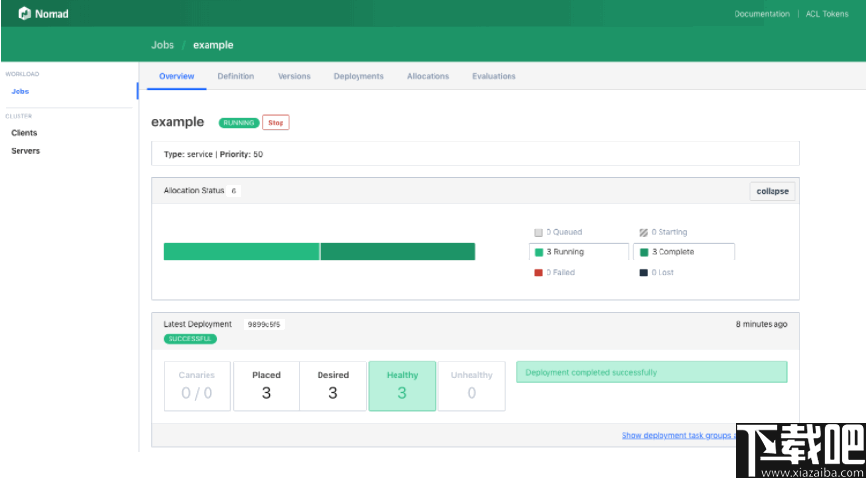The height and width of the screenshot is (478, 868).
Task: Click the grey Queued legend square
Action: click(538, 233)
